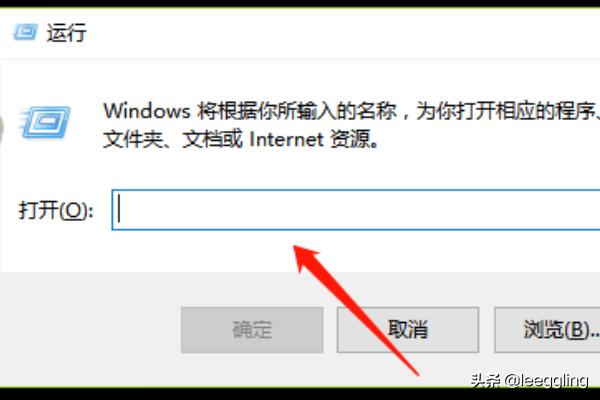Click the text 将根据你所输入的名称 in description

297,111
